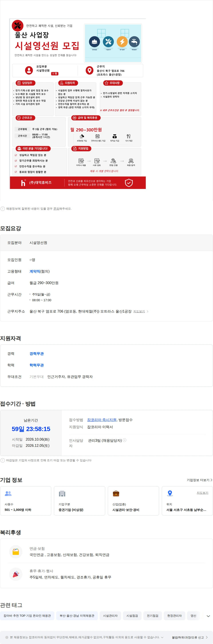Click the 경력무관 link
Image resolution: width=213 pixels, height=644 pixels.
(x=37, y=353)
